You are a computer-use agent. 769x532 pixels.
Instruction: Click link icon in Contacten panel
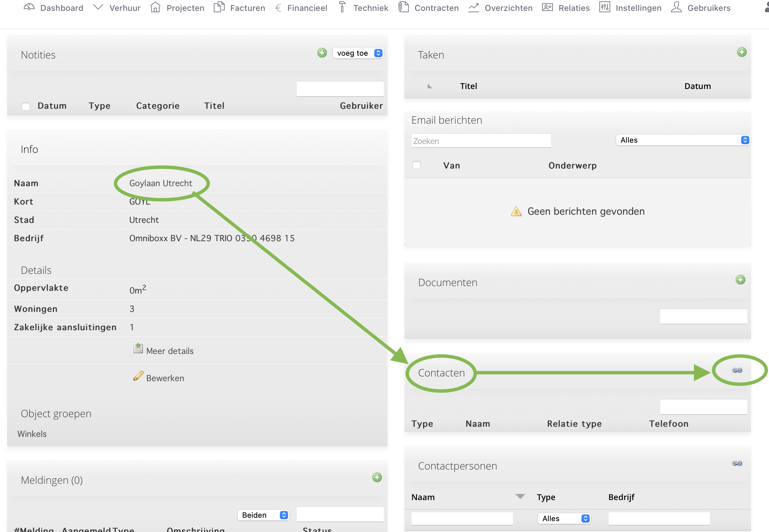coord(737,370)
